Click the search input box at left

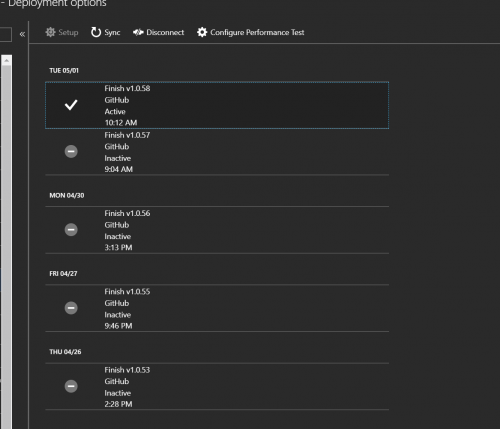click(x=6, y=34)
